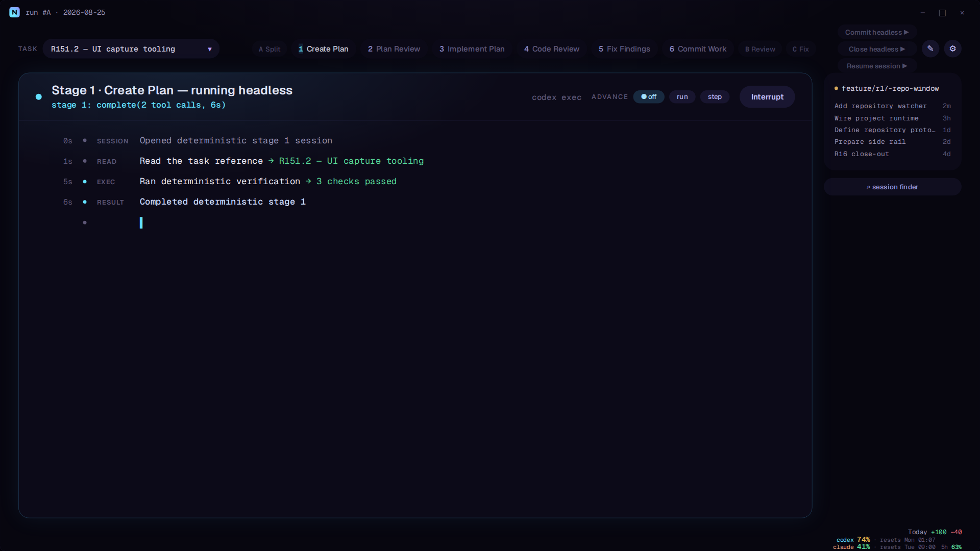Screen dimensions: 980x551
Task: Open the Define repository proto… commit
Action: point(892,130)
